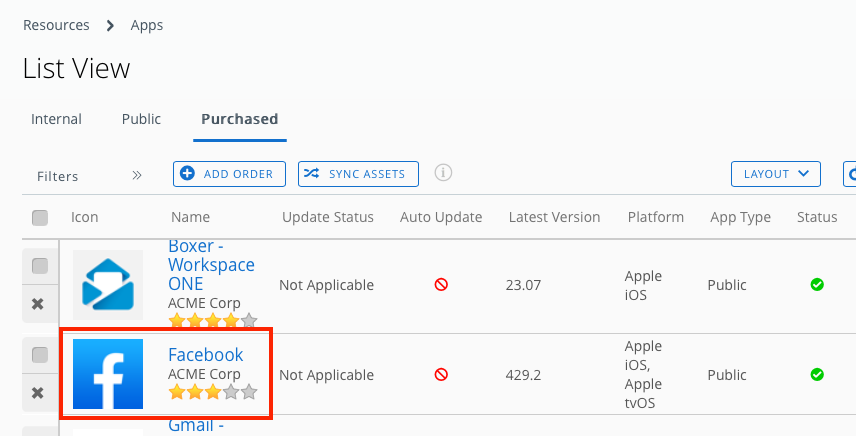
Task: Click the X icon in Facebook row
Action: pyautogui.click(x=39, y=393)
